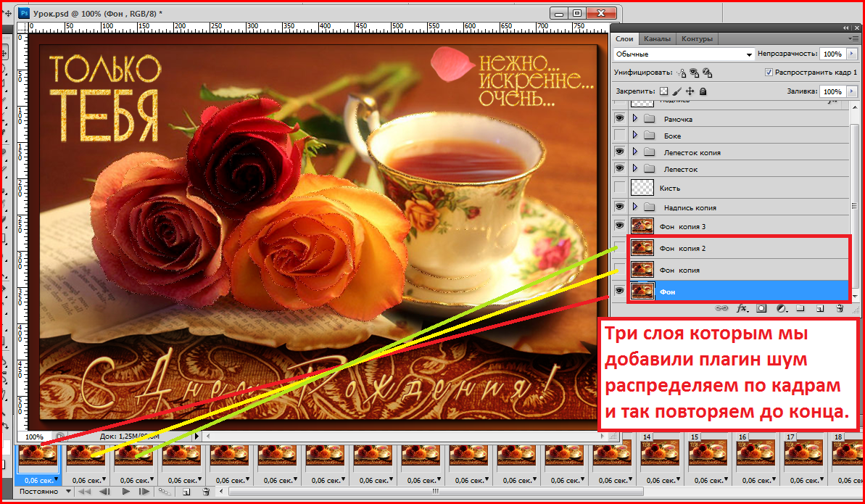Viewport: 865px width, 504px height.
Task: Show the Кисть layer
Action: click(619, 188)
